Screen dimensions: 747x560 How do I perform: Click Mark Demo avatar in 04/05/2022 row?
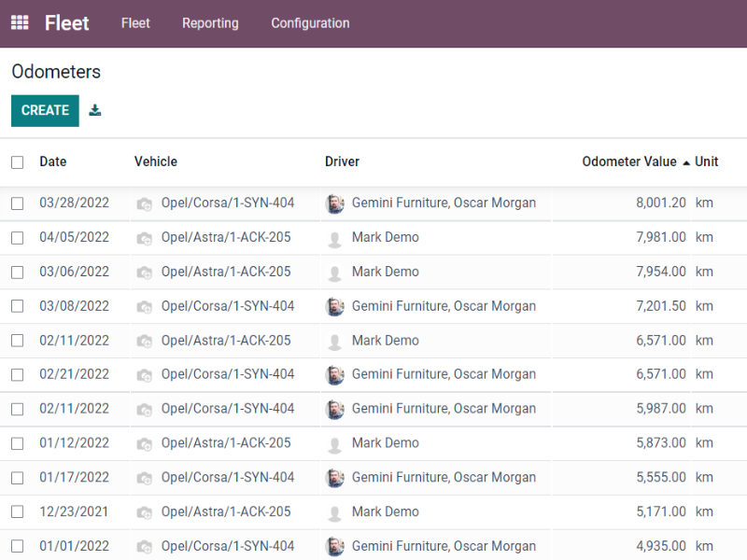335,238
